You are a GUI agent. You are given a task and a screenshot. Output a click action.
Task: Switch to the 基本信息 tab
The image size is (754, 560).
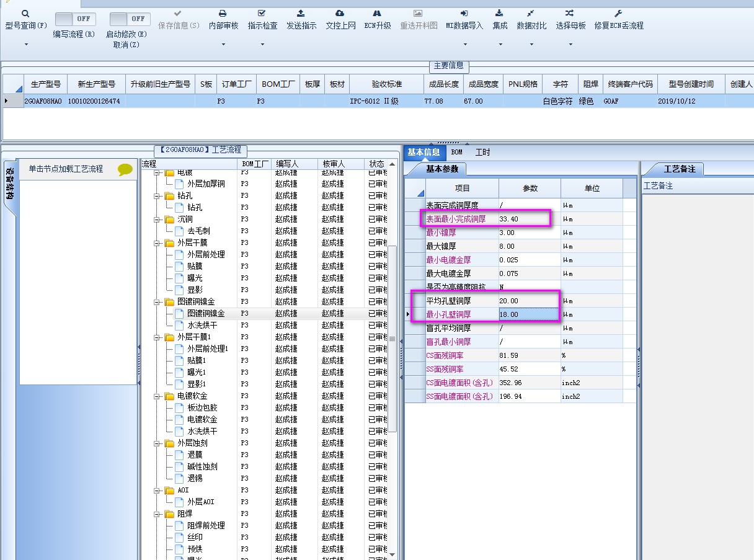(424, 152)
